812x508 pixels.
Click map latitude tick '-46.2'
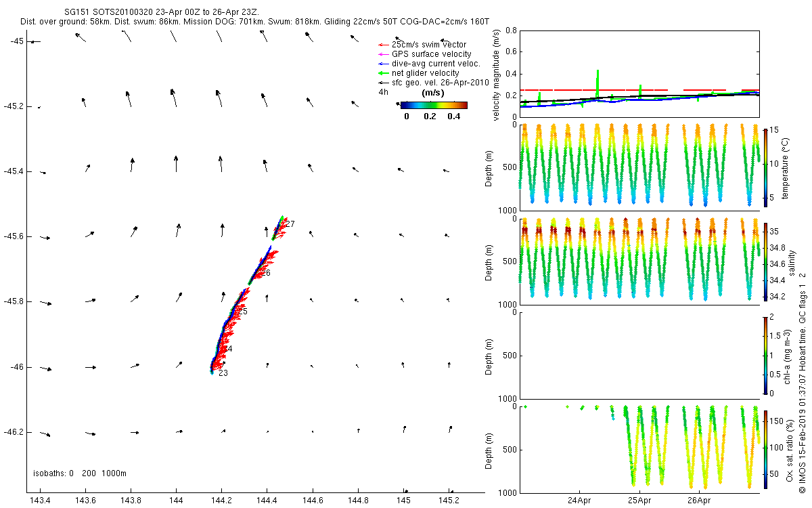click(x=13, y=432)
